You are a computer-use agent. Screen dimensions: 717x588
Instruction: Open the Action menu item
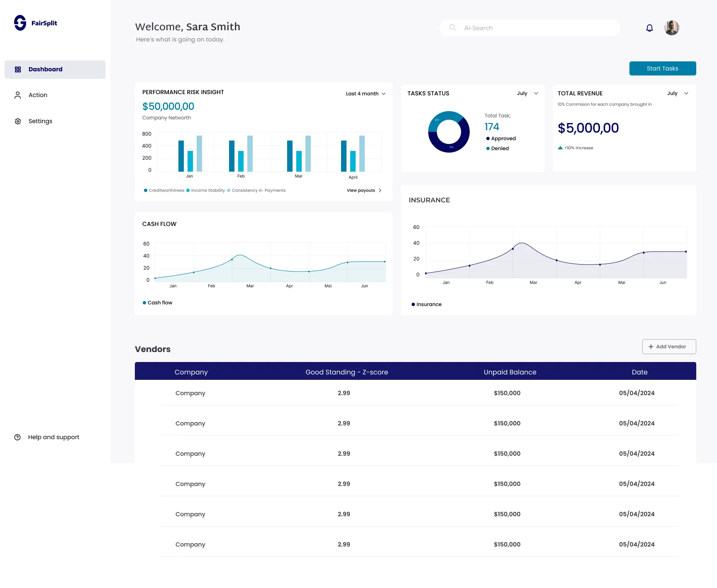coord(38,95)
